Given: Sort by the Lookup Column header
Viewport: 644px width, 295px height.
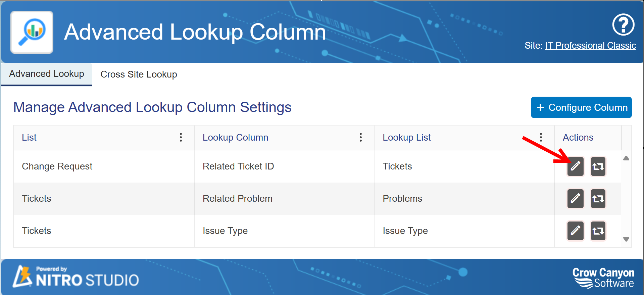Looking at the screenshot, I should (235, 137).
